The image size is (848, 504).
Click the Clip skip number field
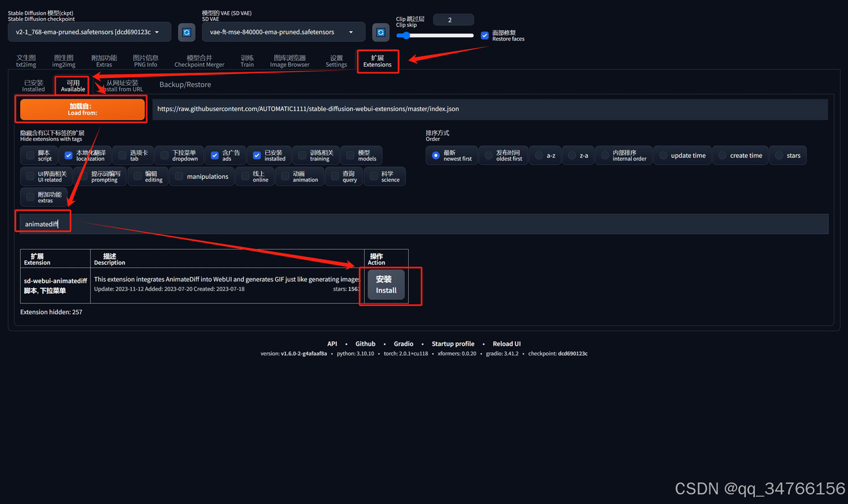453,20
